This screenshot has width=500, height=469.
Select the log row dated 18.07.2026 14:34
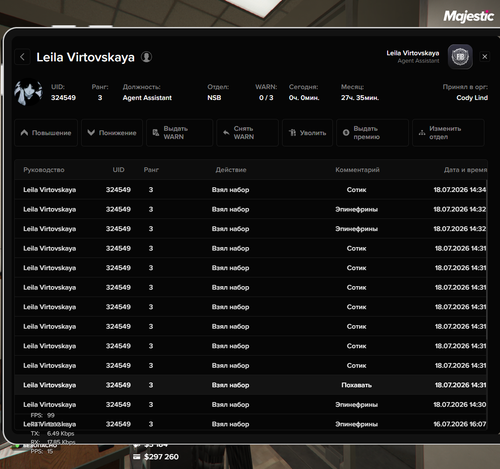250,190
